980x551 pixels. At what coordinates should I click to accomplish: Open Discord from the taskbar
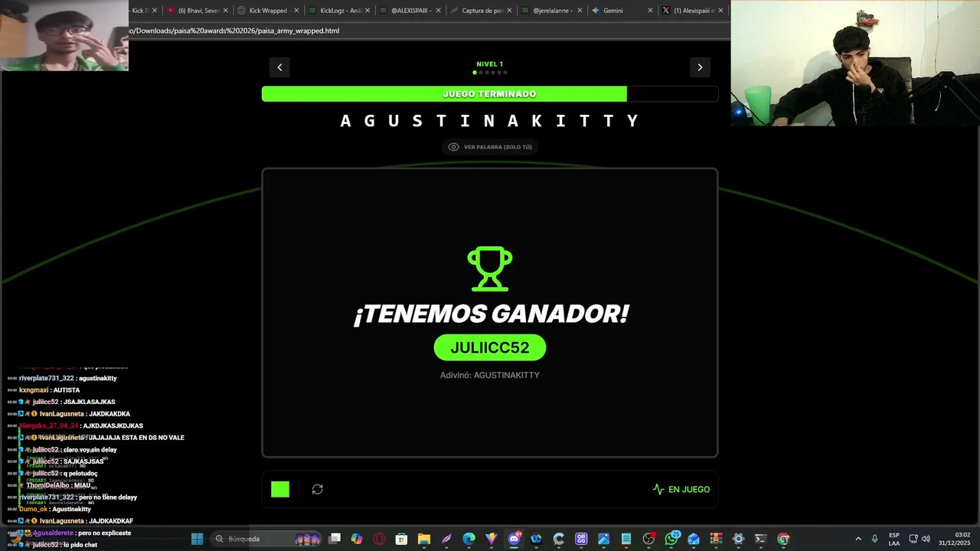coord(514,539)
